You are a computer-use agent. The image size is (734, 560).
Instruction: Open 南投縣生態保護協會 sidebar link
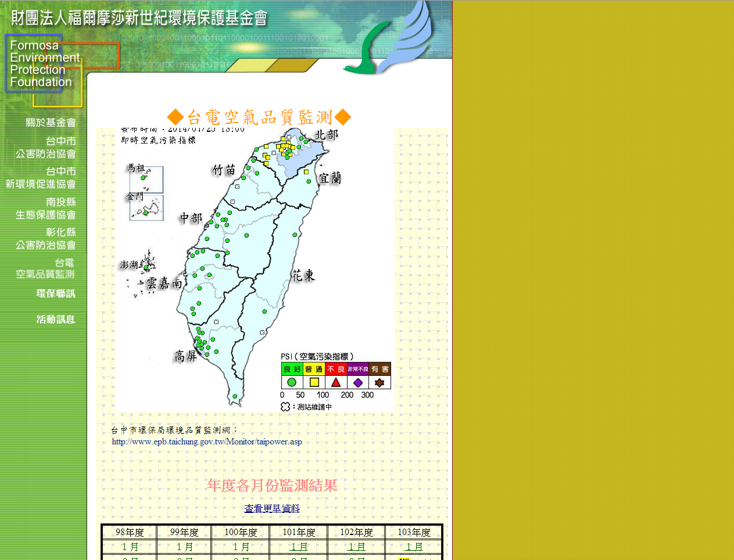(x=46, y=209)
